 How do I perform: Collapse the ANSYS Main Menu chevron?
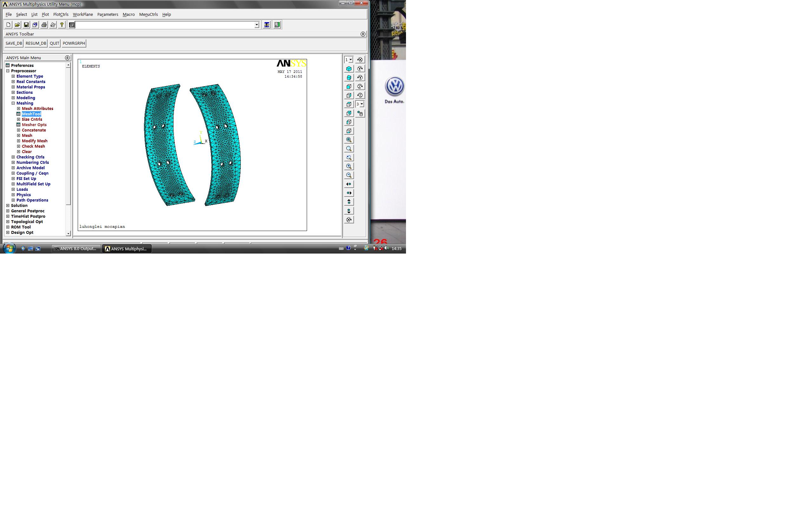[67, 58]
